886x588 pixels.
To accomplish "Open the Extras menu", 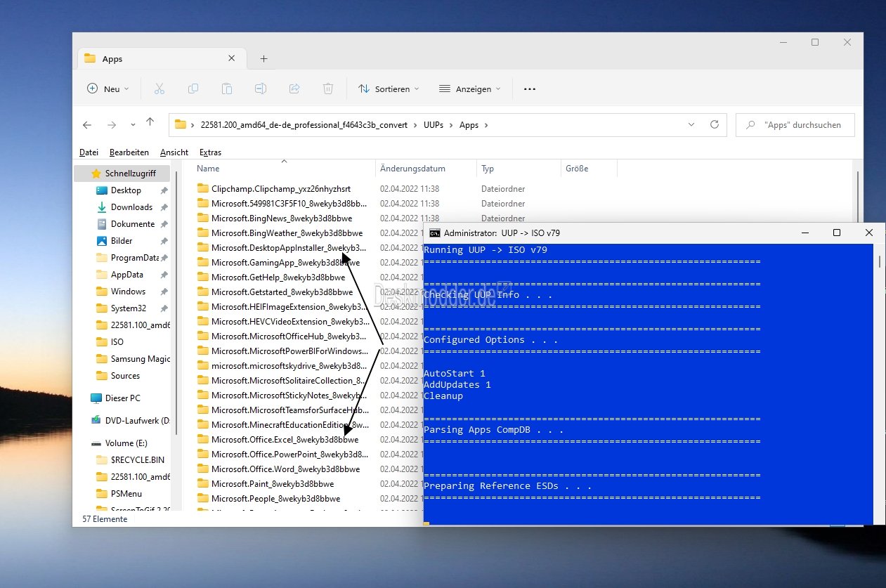I will [x=210, y=152].
